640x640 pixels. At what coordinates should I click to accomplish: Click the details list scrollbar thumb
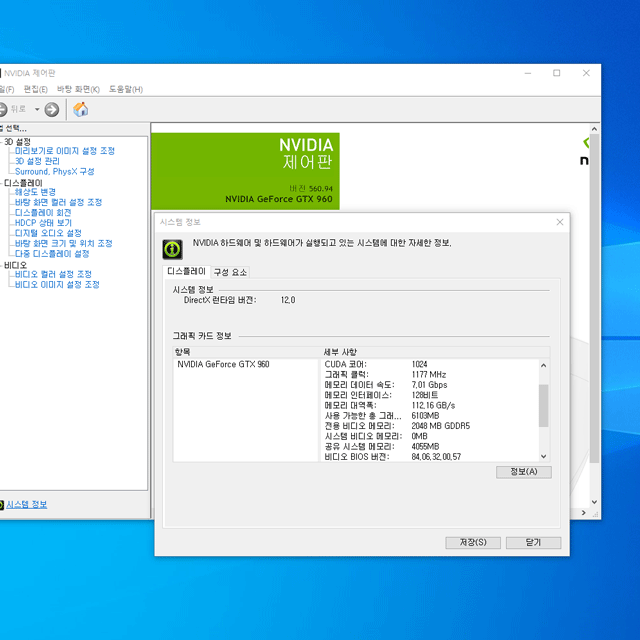(543, 405)
